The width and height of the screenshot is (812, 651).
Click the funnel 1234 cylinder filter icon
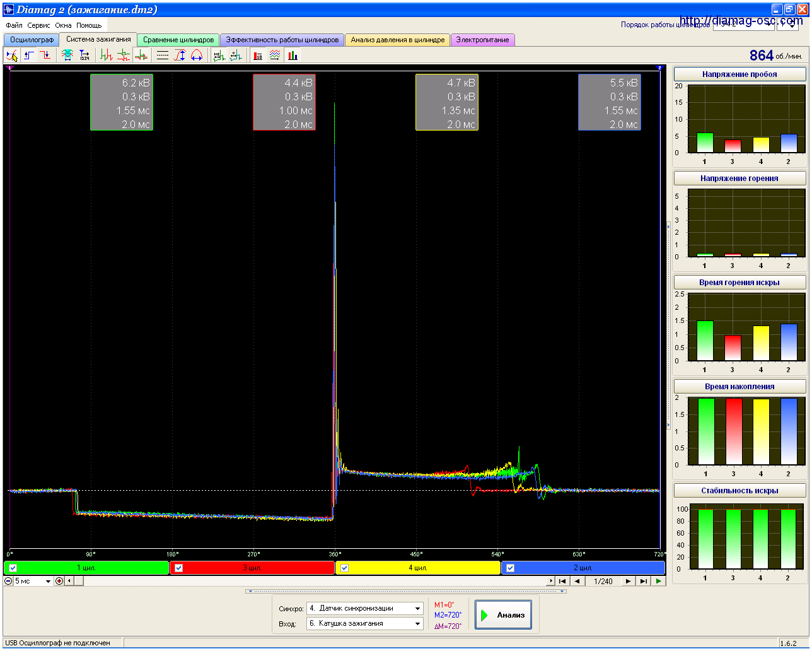pyautogui.click(x=84, y=56)
